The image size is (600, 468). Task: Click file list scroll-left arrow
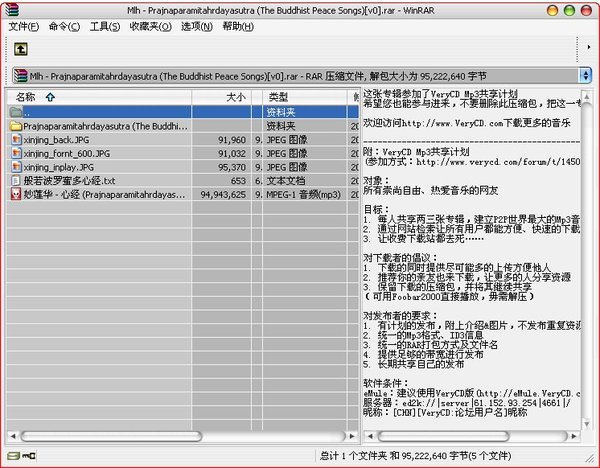point(13,436)
